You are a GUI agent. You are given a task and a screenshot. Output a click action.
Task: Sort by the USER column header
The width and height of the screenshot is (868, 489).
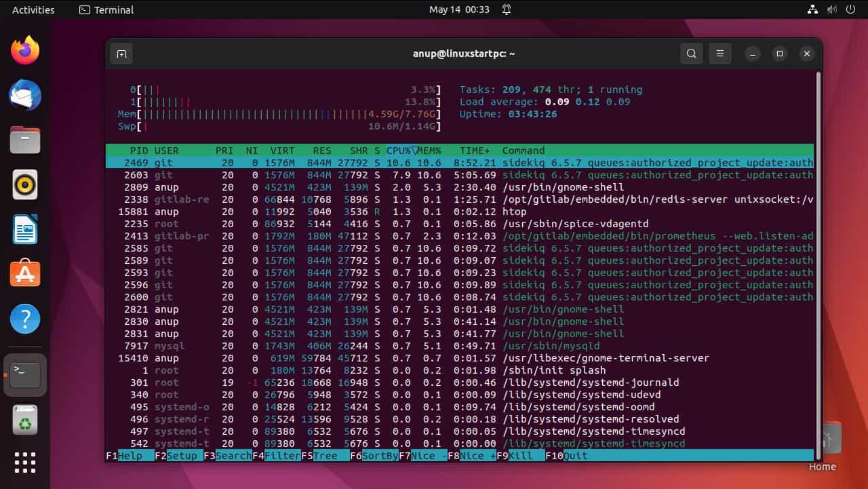[x=167, y=151]
